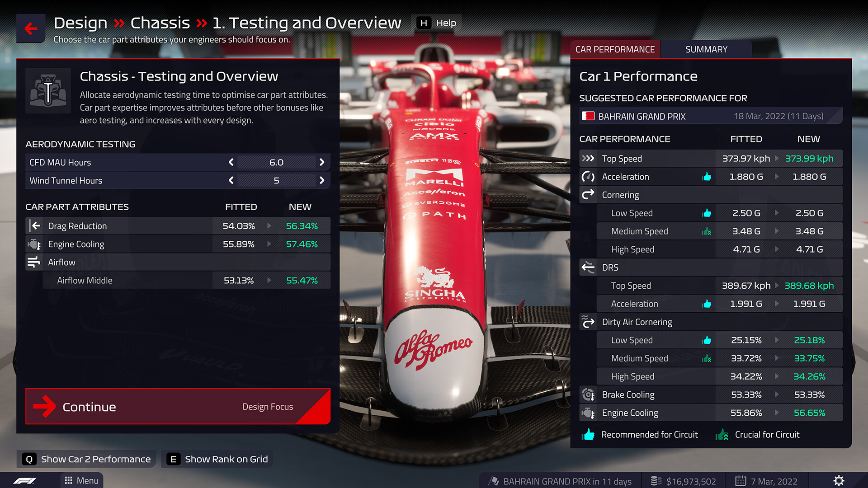The width and height of the screenshot is (868, 488).
Task: Click the Engine Cooling attribute icon
Action: (34, 244)
